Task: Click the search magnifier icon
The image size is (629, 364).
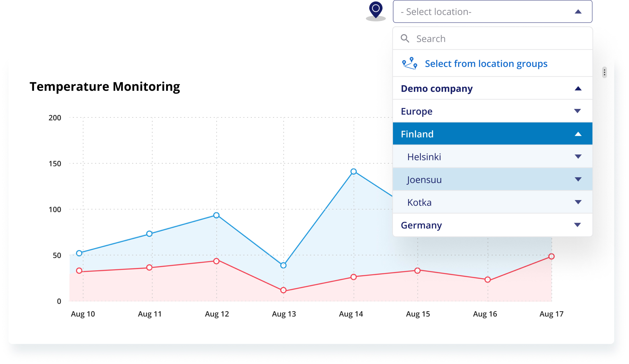Action: point(405,38)
